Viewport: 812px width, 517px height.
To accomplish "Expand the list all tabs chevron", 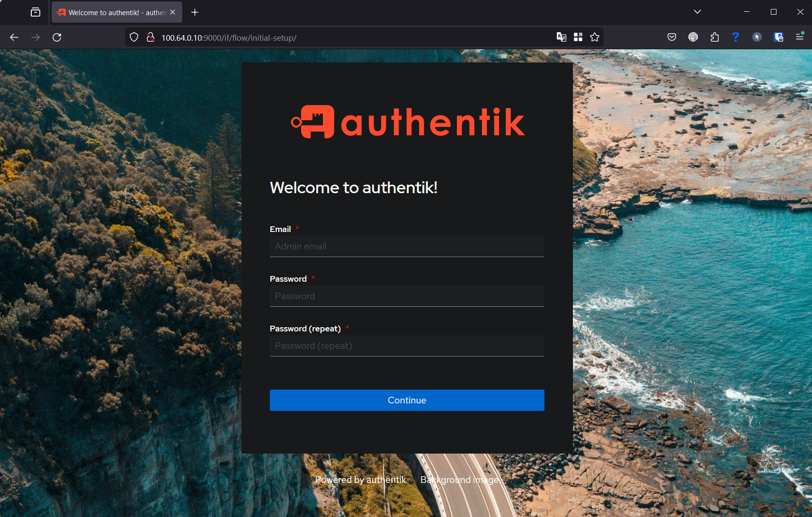I will click(697, 12).
